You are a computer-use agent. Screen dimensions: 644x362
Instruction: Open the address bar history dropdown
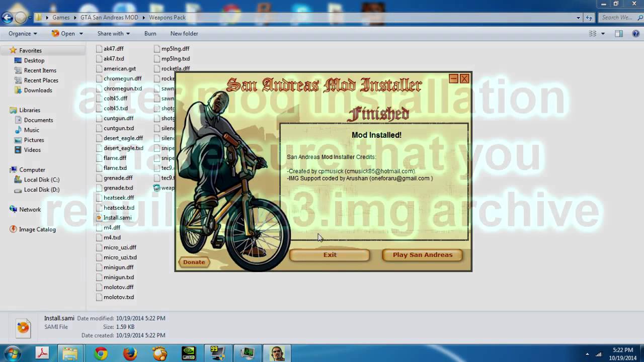[578, 18]
